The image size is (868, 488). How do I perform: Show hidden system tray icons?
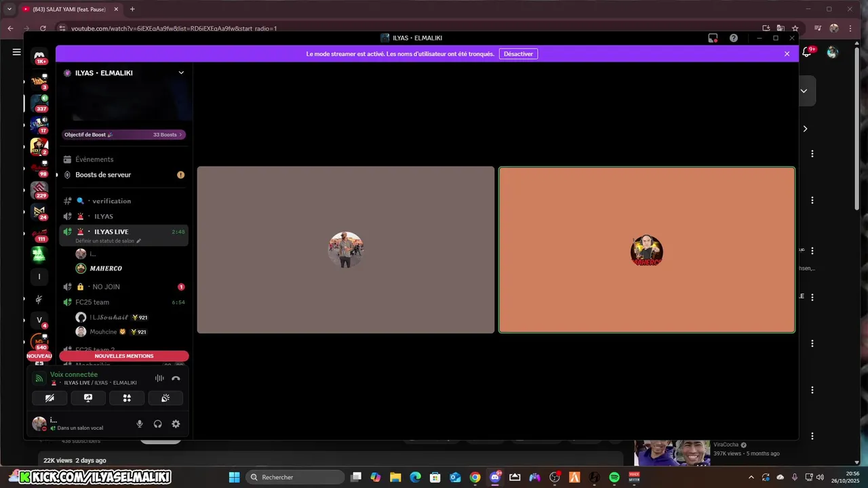(x=751, y=477)
